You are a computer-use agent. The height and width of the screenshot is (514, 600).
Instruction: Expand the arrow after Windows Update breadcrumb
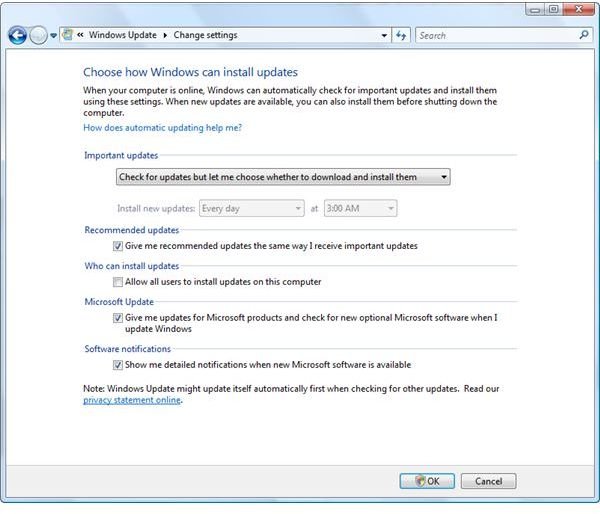[165, 35]
